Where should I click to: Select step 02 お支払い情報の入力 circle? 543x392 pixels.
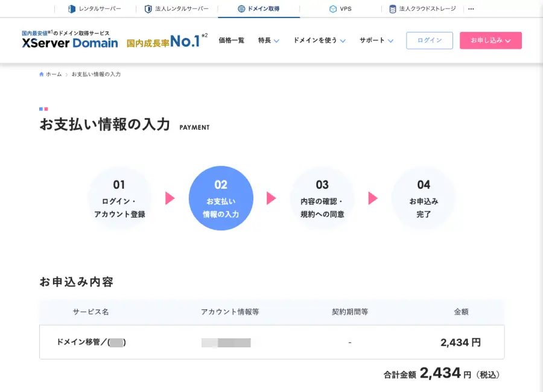(221, 197)
